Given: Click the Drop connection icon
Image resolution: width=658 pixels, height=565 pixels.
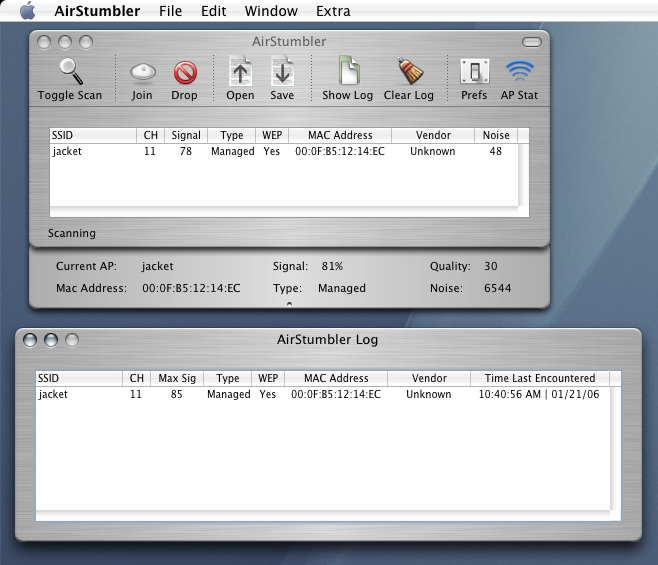Looking at the screenshot, I should pyautogui.click(x=184, y=73).
